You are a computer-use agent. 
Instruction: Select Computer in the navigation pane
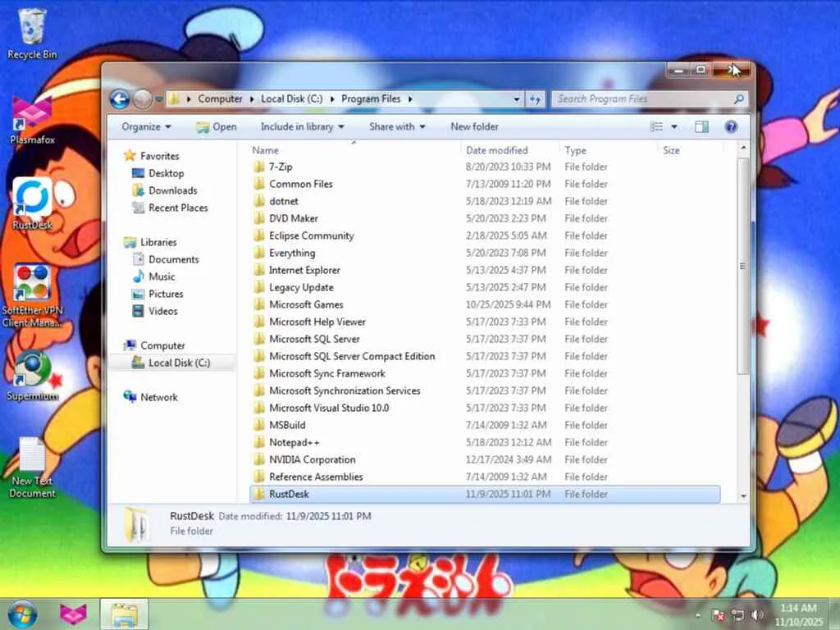pos(162,345)
